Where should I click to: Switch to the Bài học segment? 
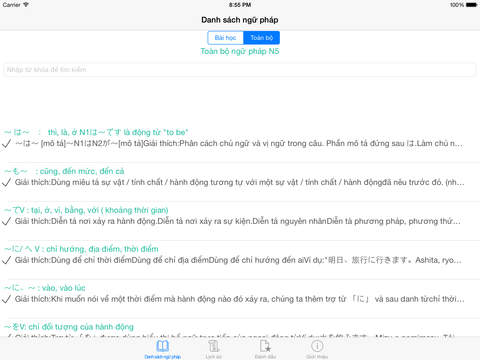[x=225, y=38]
